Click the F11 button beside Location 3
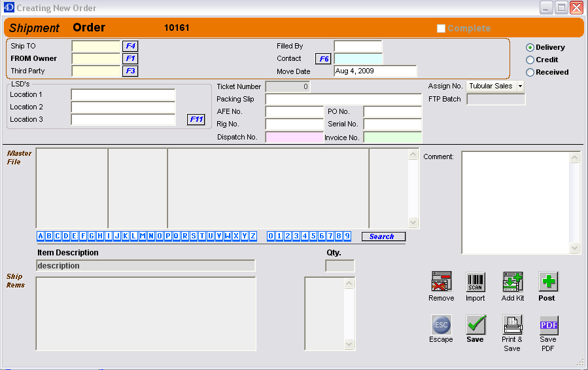The height and width of the screenshot is (370, 588). [x=196, y=119]
